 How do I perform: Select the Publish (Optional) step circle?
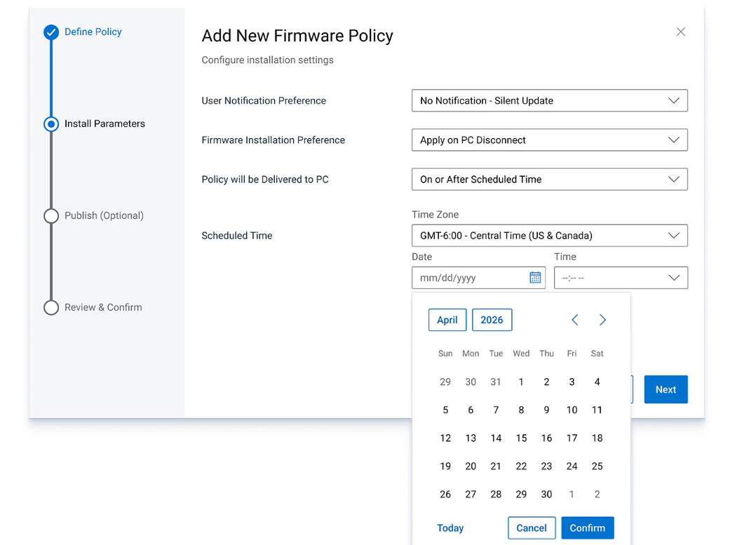(x=51, y=216)
